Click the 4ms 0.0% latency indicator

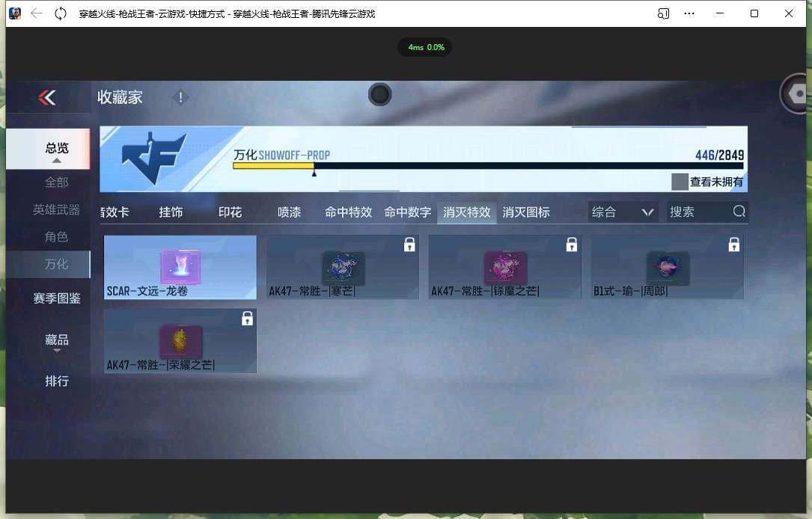click(x=426, y=47)
